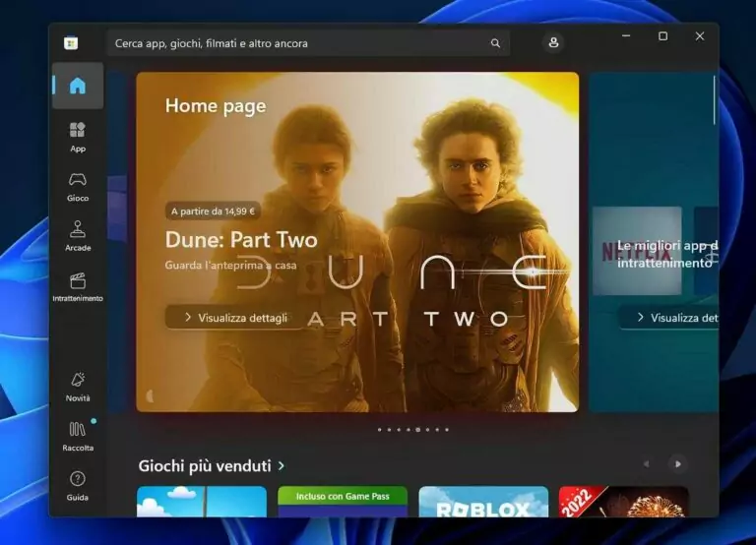The width and height of the screenshot is (756, 545).
Task: Select the sixth carousel page dot
Action: point(427,429)
